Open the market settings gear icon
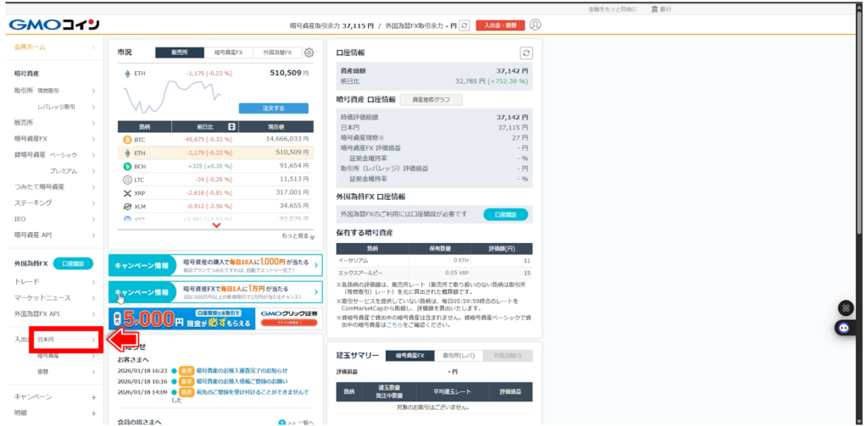The height and width of the screenshot is (426, 868). tap(309, 53)
